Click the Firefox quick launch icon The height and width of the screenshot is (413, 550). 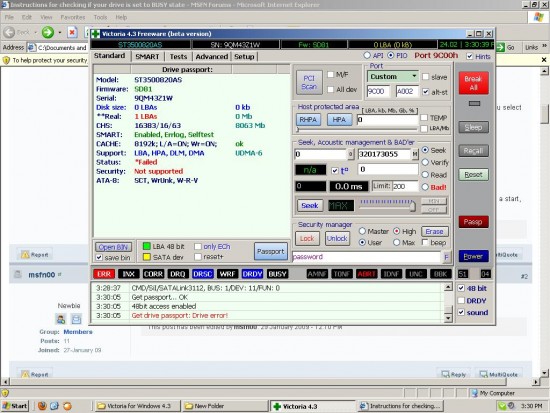[42, 406]
